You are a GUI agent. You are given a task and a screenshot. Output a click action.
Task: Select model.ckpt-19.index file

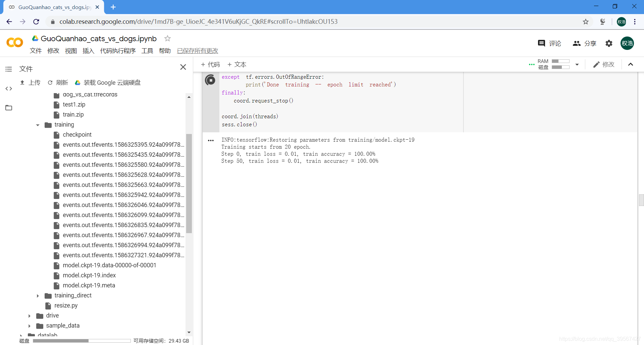click(x=89, y=275)
